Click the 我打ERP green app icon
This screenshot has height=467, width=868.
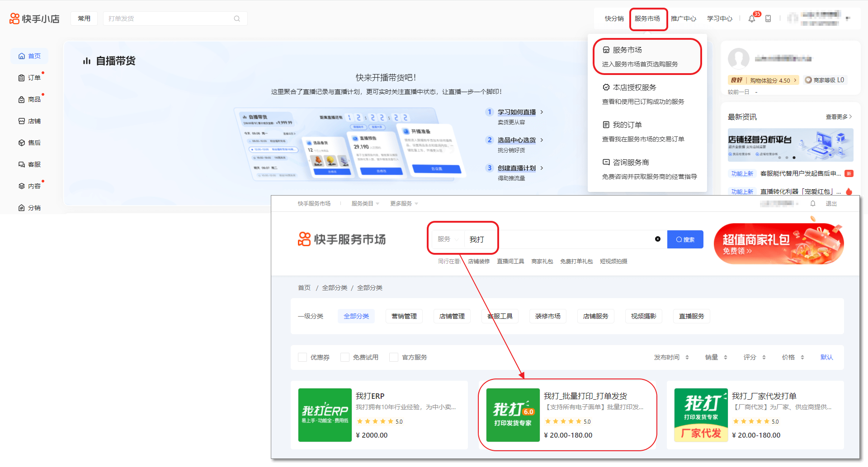tap(325, 415)
